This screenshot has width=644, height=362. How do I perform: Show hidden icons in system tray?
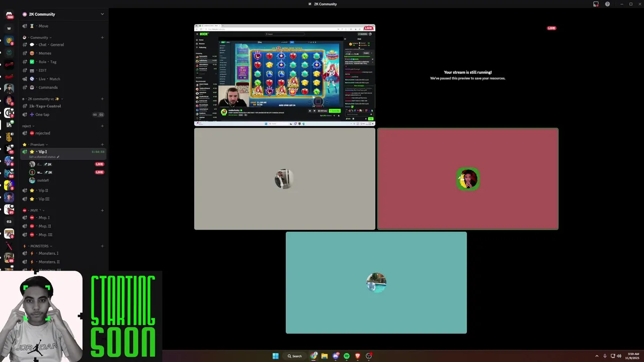coord(597,356)
